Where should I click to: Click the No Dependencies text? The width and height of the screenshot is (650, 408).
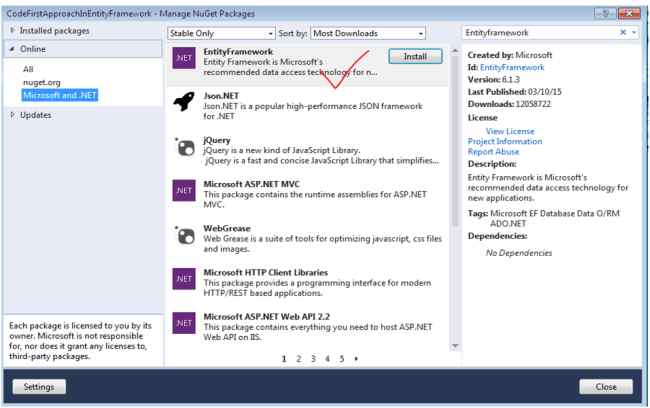(x=519, y=253)
